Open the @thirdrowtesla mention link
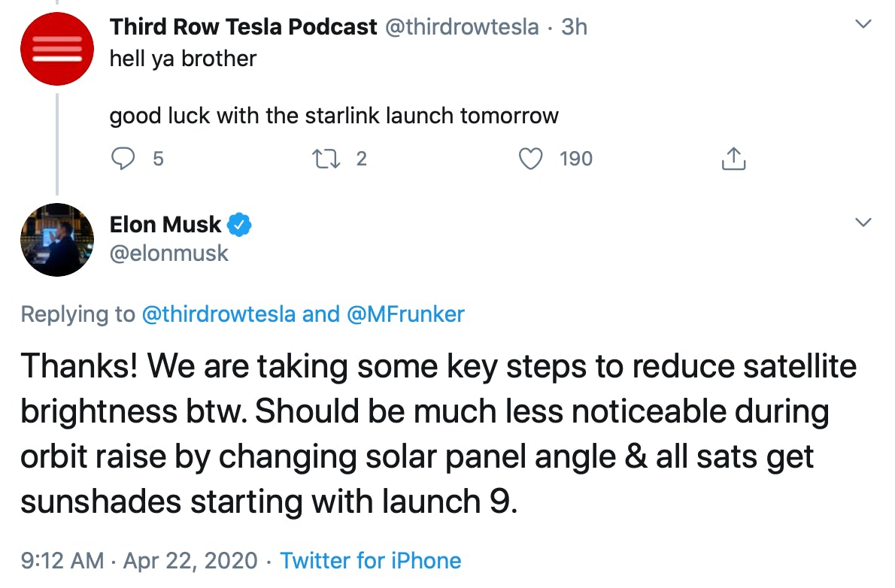 click(x=218, y=314)
